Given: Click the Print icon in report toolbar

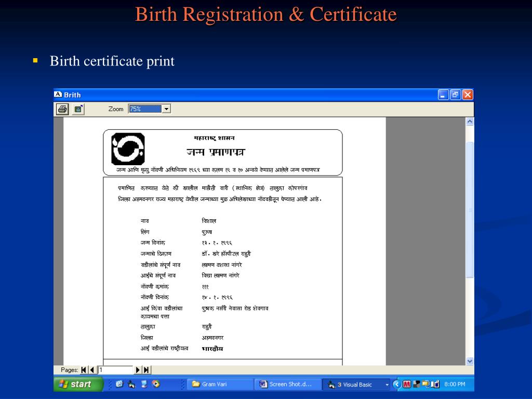Looking at the screenshot, I should [x=62, y=109].
